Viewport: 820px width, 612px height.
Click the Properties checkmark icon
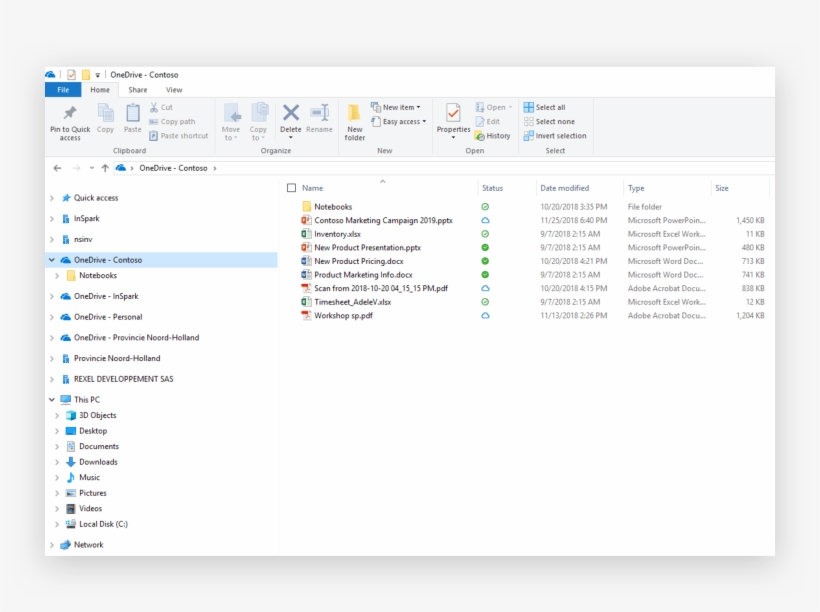click(453, 112)
